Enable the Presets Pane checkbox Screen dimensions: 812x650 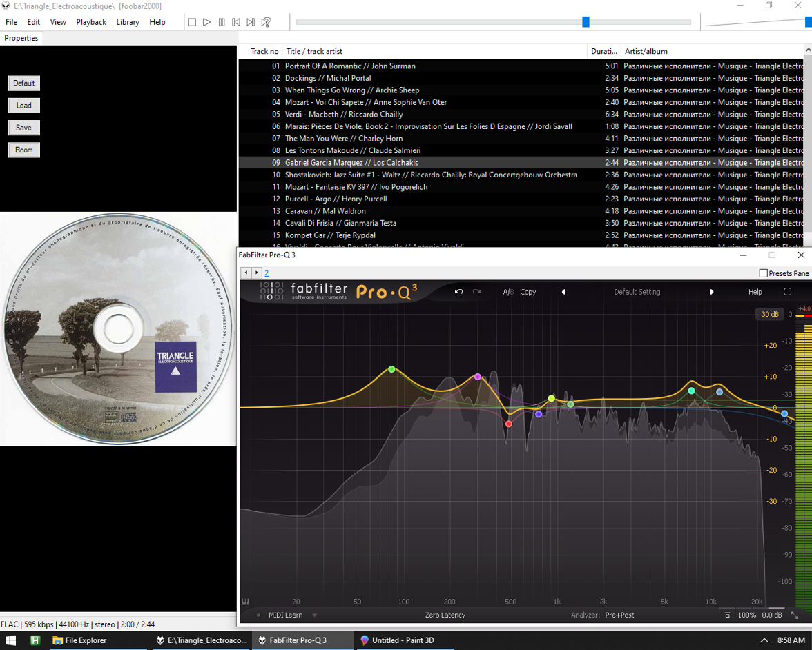(x=764, y=273)
